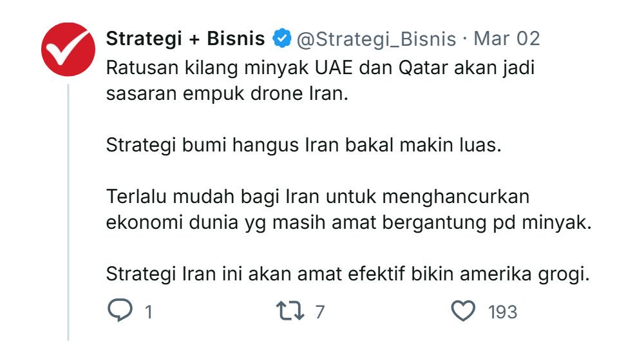Visit the @Strategi_Bisnis handle link
The image size is (644, 350).
click(377, 39)
